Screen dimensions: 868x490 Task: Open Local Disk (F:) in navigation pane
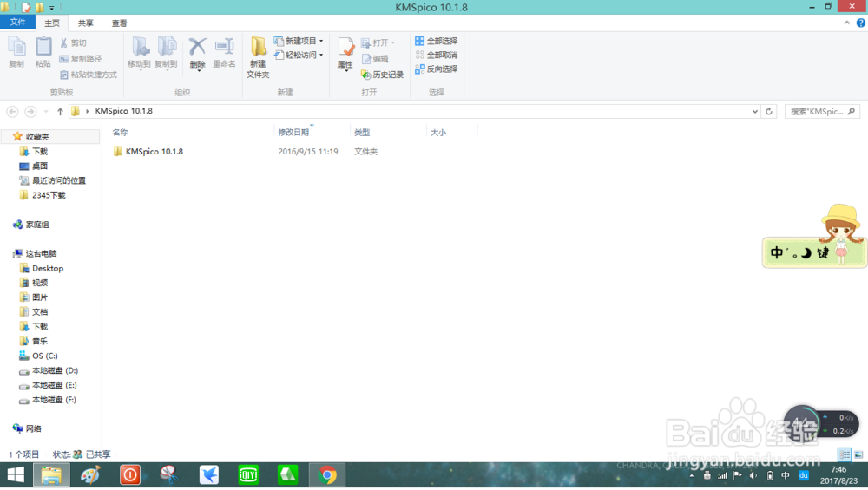point(54,400)
